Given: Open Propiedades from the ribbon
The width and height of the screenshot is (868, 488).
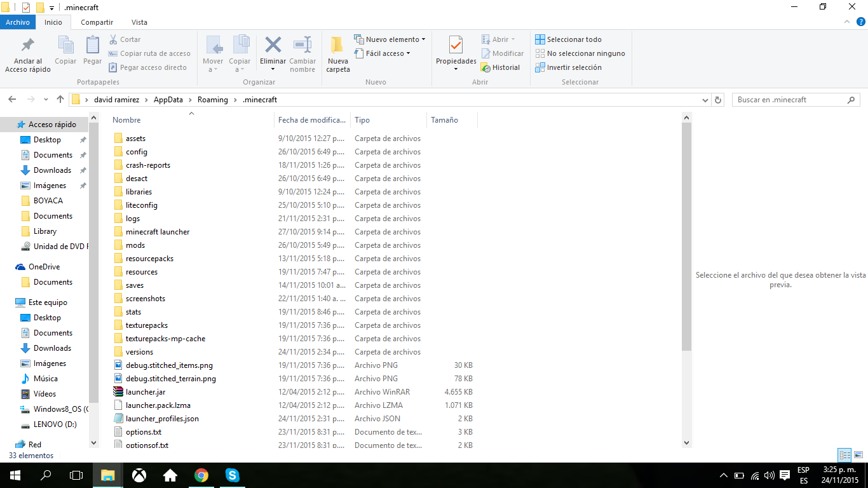Looking at the screenshot, I should coord(456,53).
